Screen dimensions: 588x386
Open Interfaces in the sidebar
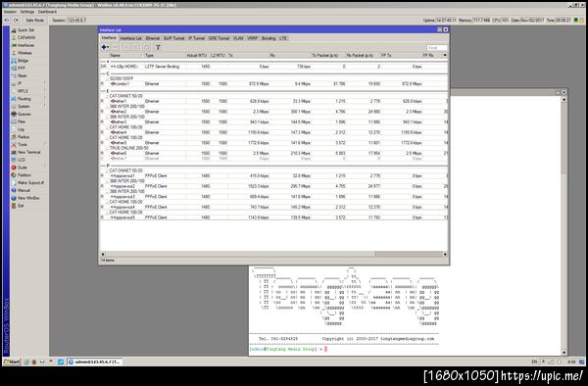point(25,45)
